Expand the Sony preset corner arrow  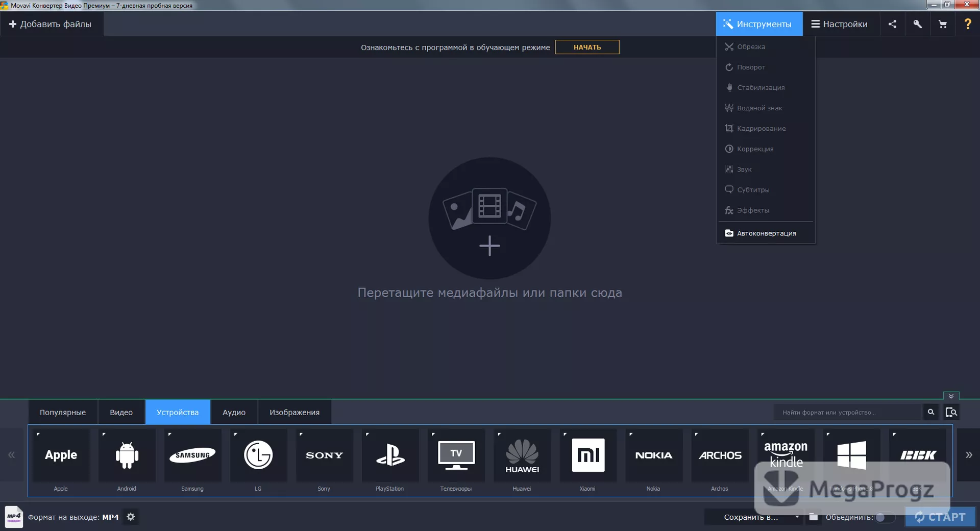click(x=302, y=435)
